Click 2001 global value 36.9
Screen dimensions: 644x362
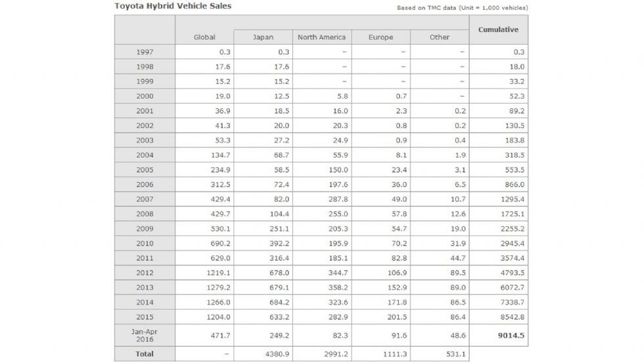point(223,111)
